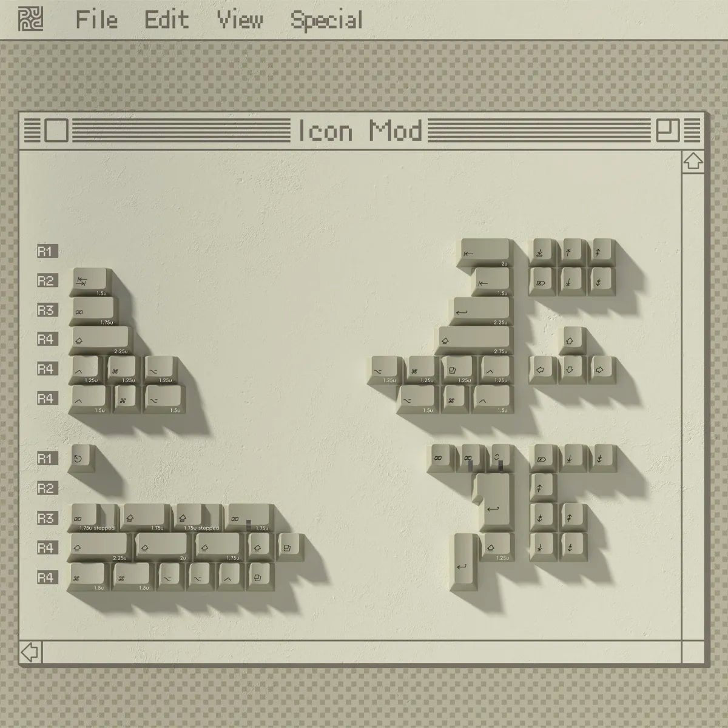This screenshot has width=728, height=728.
Task: Select the 1.5u Tab keycap
Action: coord(92,282)
